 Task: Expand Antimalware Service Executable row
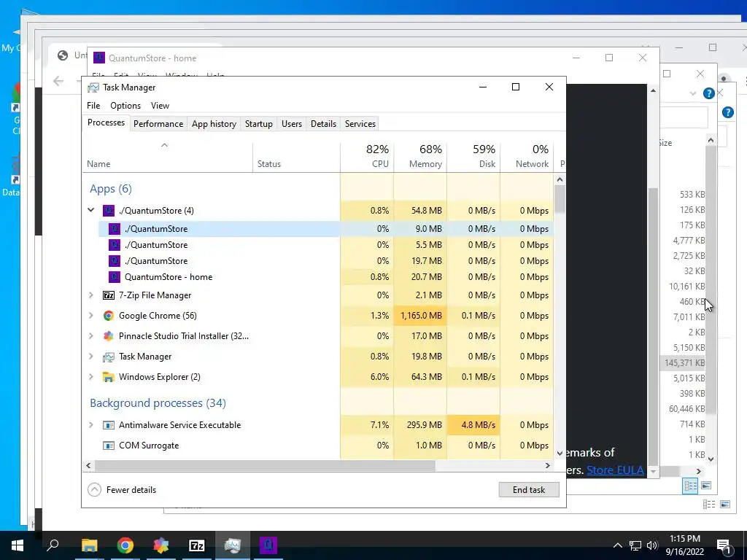click(x=90, y=425)
